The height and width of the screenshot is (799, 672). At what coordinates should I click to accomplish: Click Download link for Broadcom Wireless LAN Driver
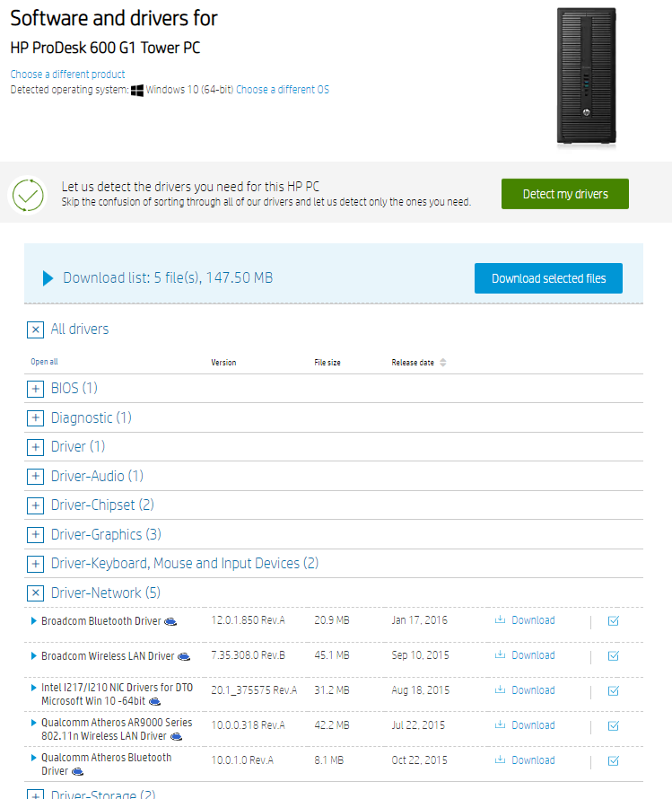click(533, 655)
